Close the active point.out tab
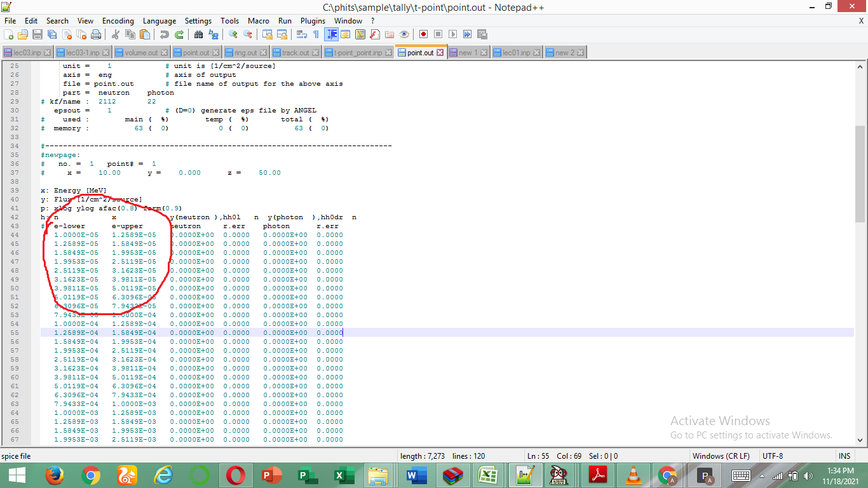Image resolution: width=868 pixels, height=488 pixels. (x=440, y=53)
